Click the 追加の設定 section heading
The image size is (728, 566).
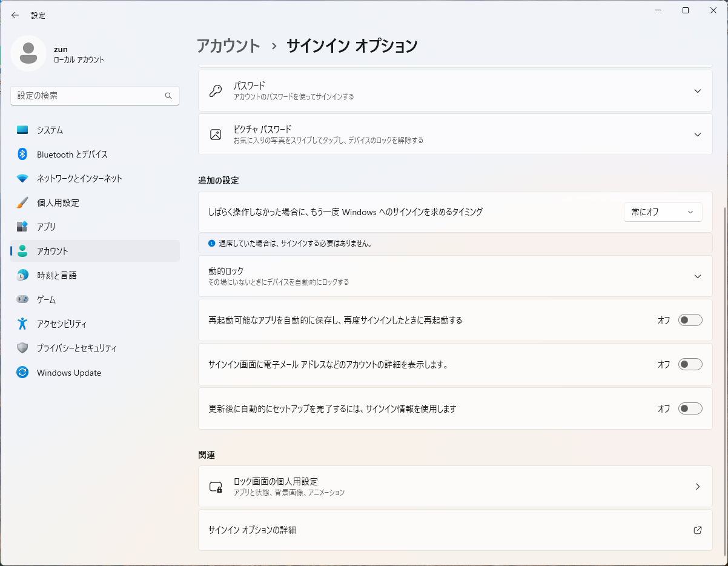tap(219, 181)
